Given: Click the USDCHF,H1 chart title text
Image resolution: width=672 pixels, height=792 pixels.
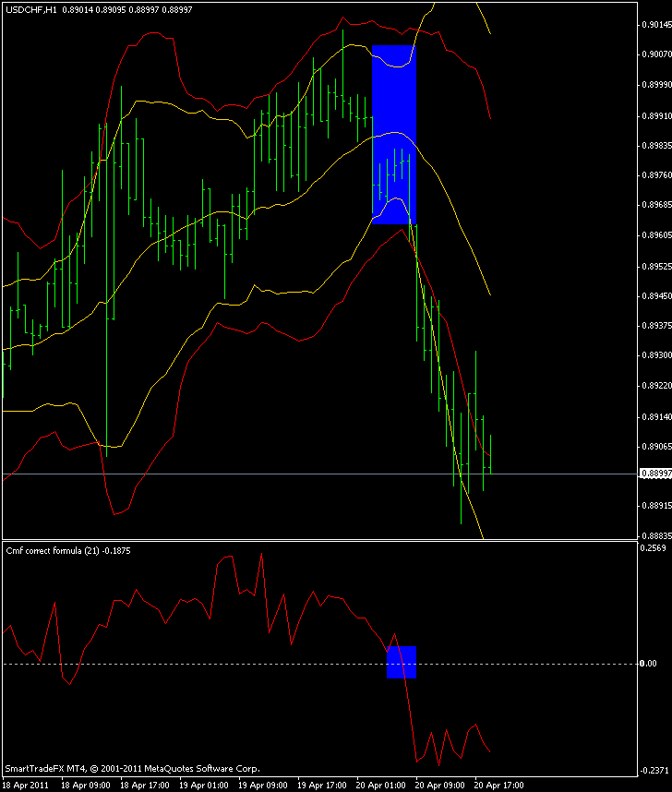Looking at the screenshot, I should pyautogui.click(x=30, y=9).
